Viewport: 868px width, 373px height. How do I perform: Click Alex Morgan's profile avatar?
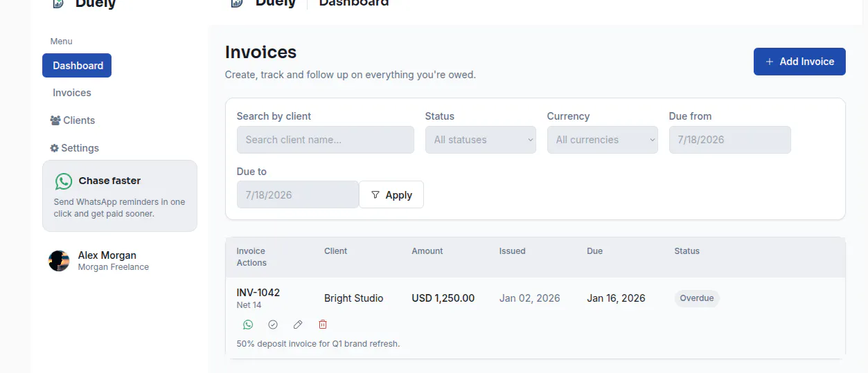(59, 261)
